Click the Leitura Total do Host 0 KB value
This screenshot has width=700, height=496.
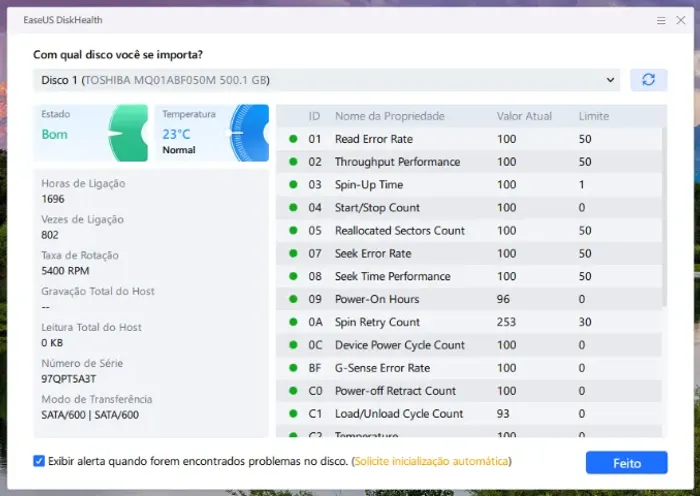(52, 343)
